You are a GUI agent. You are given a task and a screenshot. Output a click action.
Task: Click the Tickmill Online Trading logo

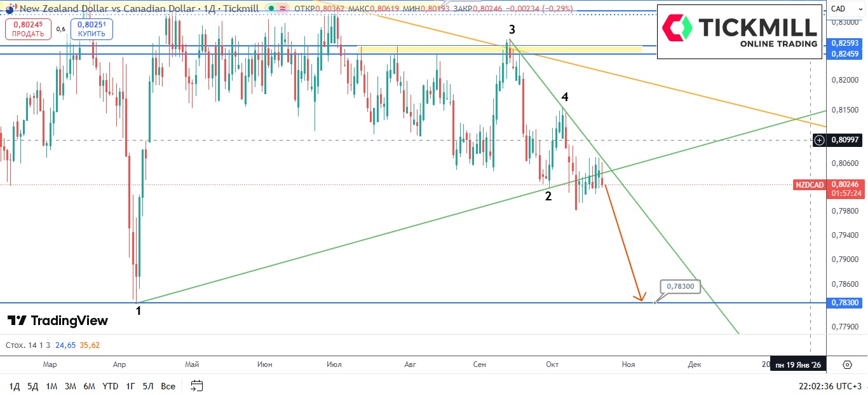(x=739, y=32)
